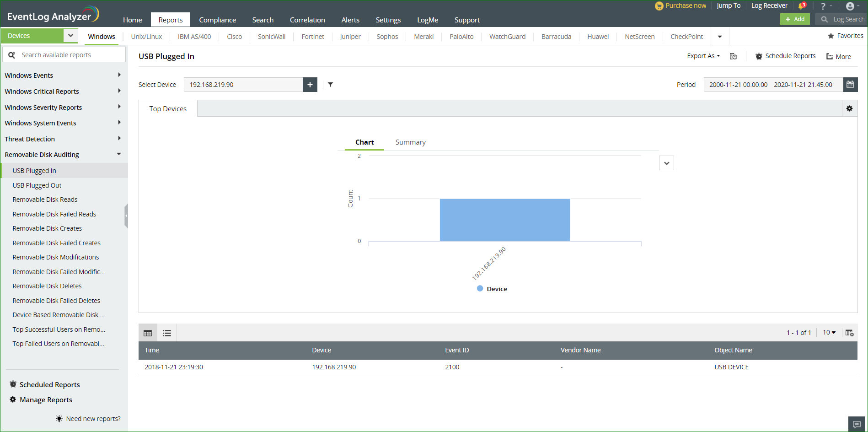868x432 pixels.
Task: Change the rows per page dropdown
Action: pos(829,333)
